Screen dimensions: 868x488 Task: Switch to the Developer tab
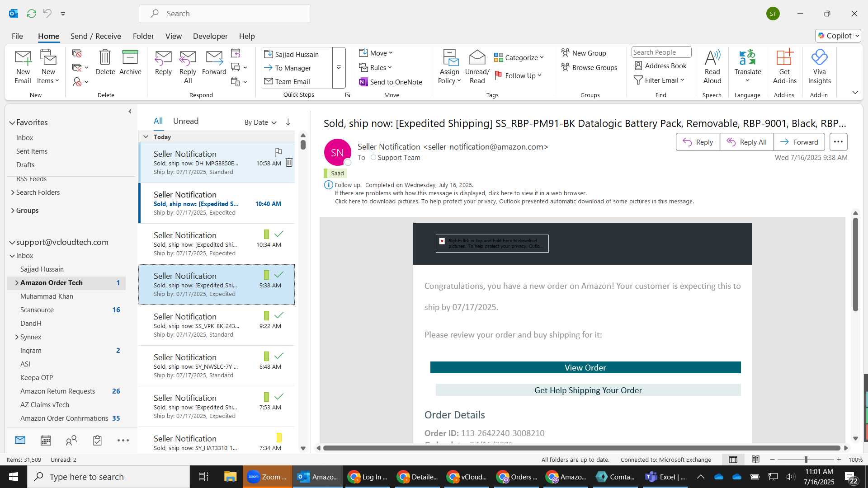point(210,36)
